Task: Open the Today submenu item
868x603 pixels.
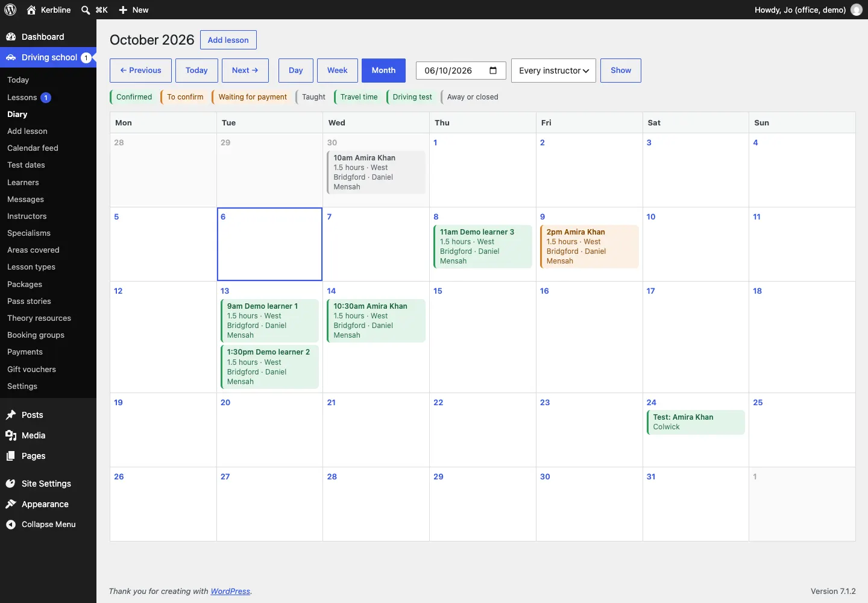Action: 18,80
